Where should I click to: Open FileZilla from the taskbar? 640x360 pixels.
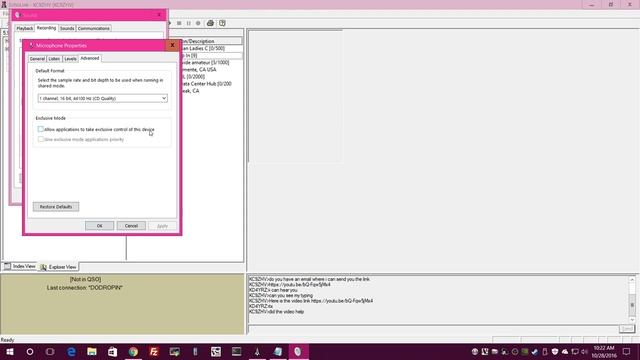154,351
